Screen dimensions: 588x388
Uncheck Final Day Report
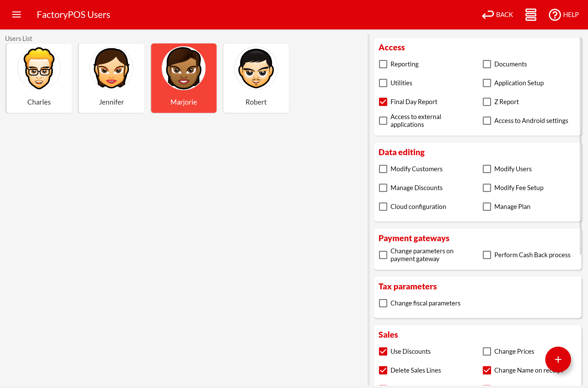(383, 102)
